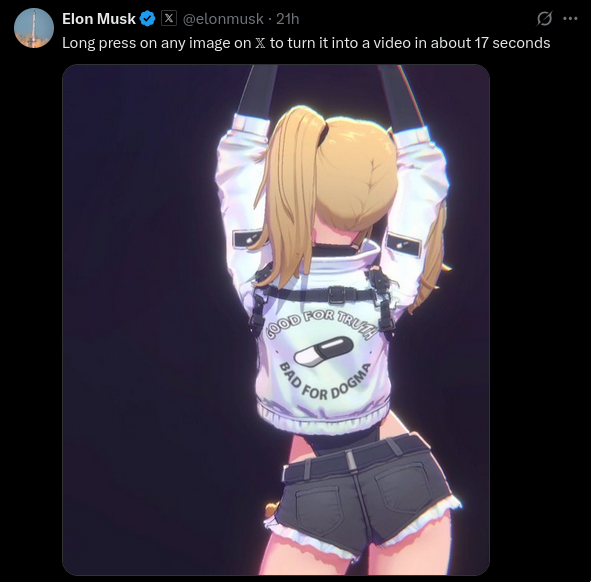Click the words "17 seconds" in post
The image size is (591, 582).
coord(512,43)
